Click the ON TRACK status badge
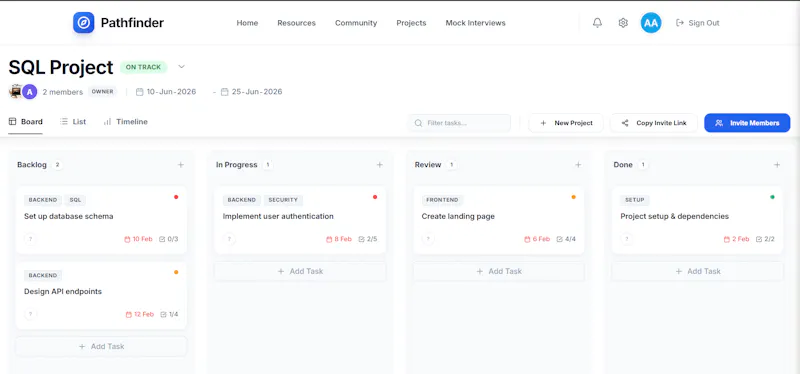This screenshot has height=374, width=800. click(143, 67)
